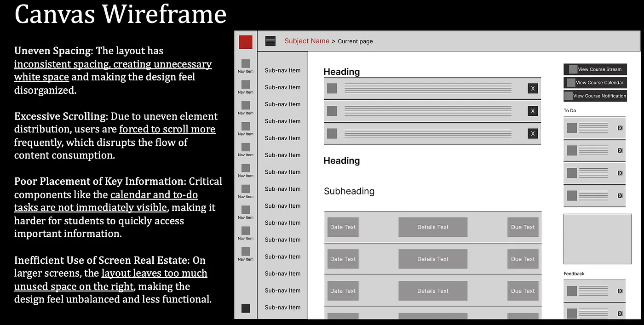
Task: Click the View Course Stream button
Action: (x=595, y=69)
